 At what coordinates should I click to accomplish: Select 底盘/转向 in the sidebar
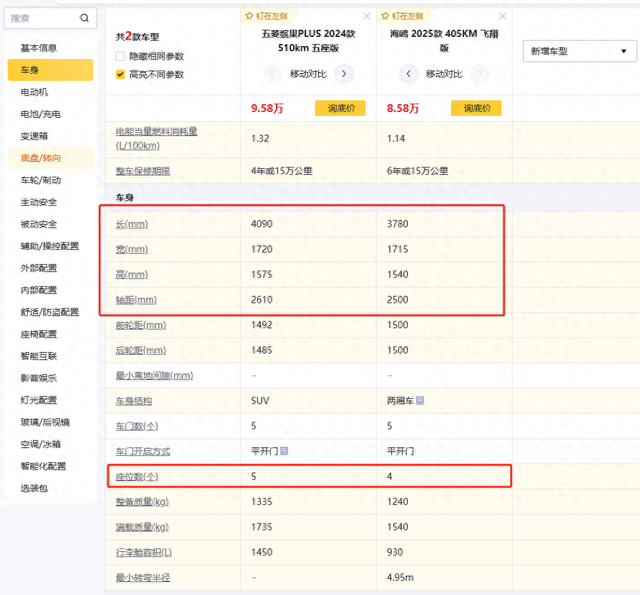(x=42, y=158)
